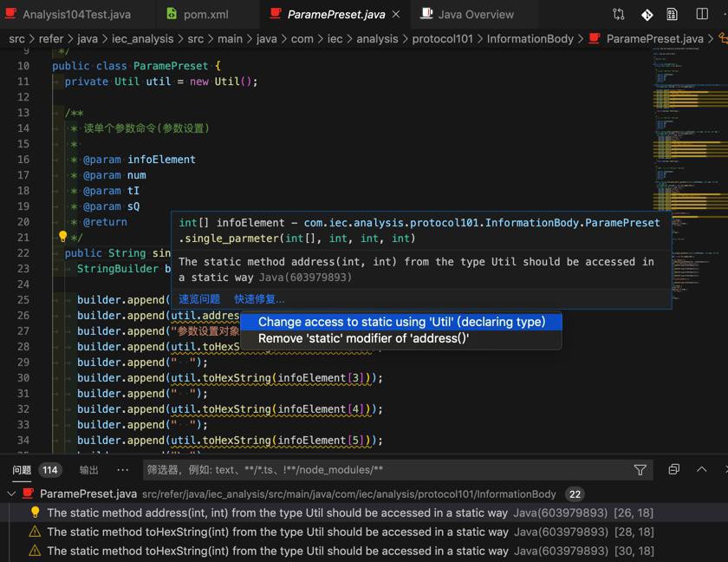
Task: Toggle maximize panel with the chevron icon
Action: click(701, 469)
